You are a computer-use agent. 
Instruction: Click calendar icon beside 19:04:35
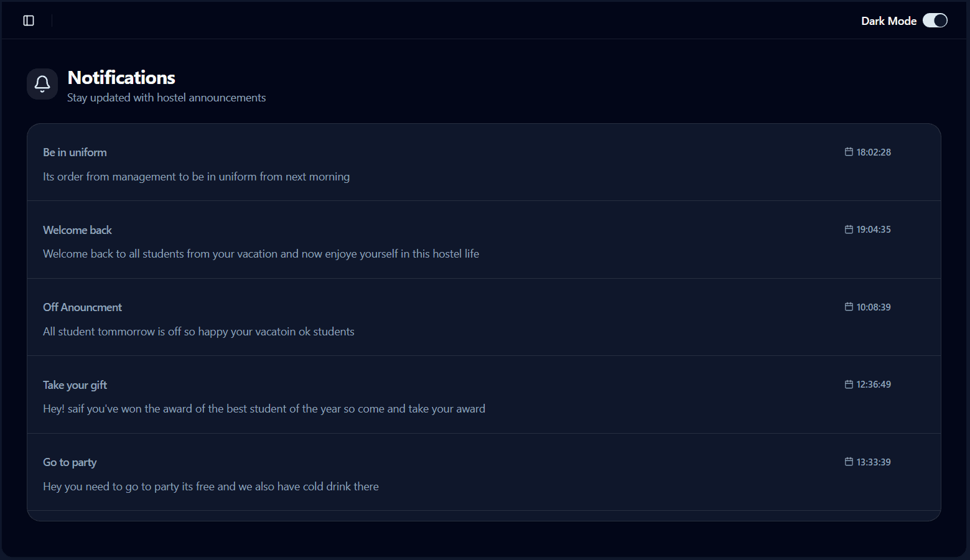849,230
